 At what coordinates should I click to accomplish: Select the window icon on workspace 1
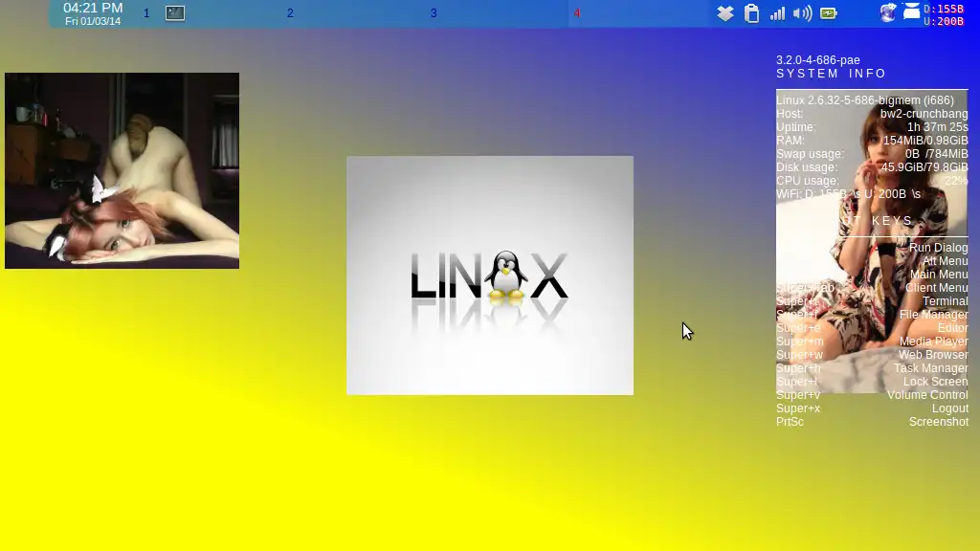tap(175, 13)
